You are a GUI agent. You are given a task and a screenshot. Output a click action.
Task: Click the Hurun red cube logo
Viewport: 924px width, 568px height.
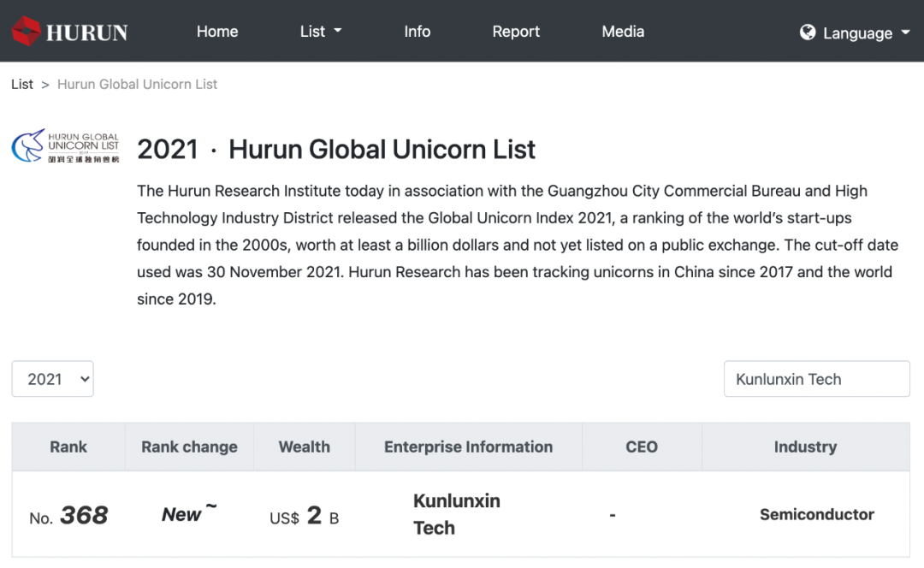pos(27,32)
